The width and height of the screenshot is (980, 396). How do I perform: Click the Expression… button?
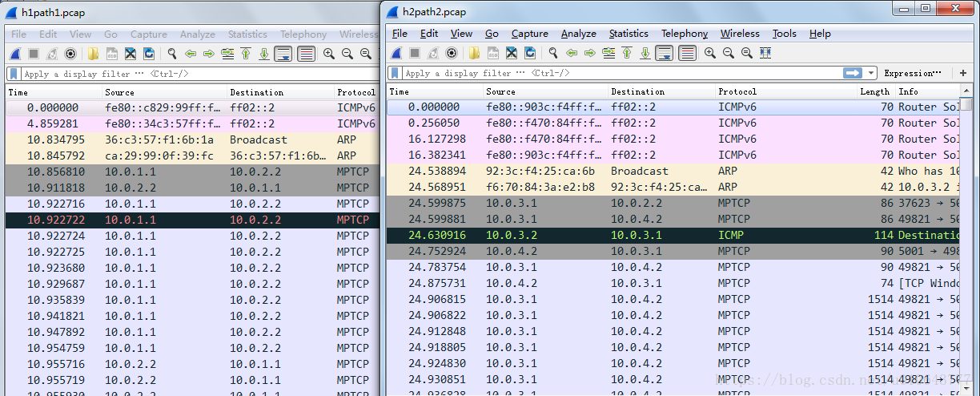click(x=913, y=73)
